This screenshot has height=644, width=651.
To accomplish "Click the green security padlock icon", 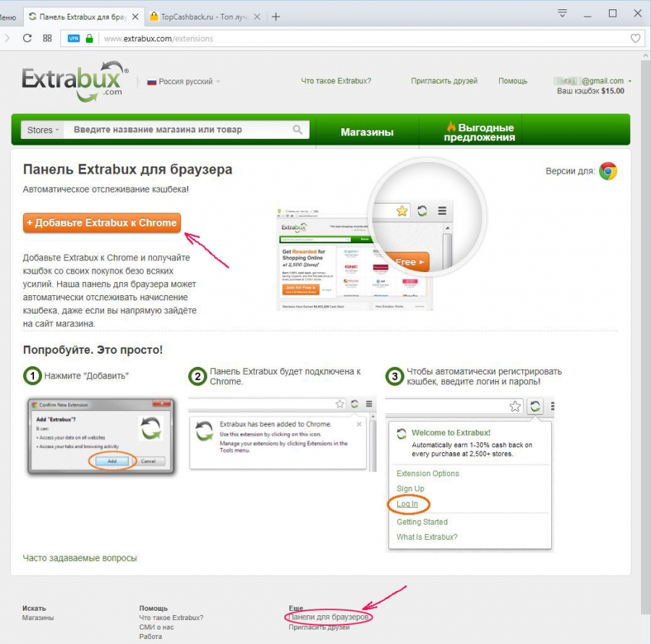I will point(89,38).
